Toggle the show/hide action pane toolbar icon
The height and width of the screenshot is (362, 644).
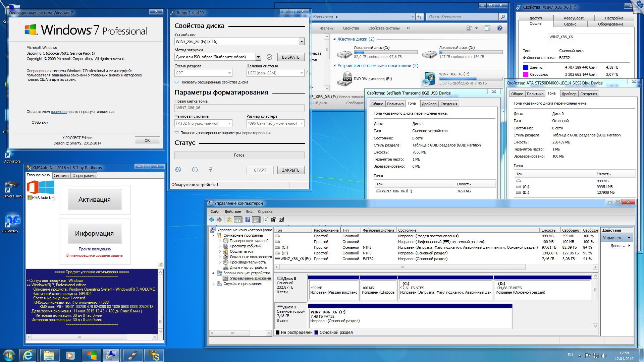pyautogui.click(x=256, y=220)
